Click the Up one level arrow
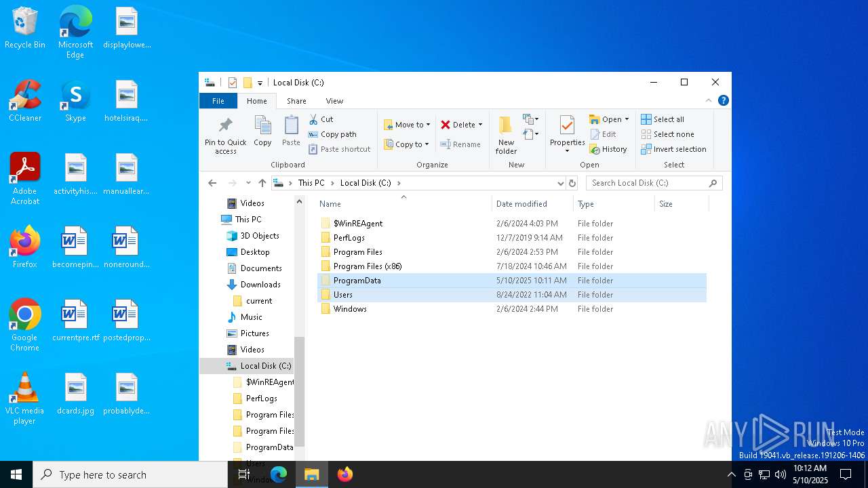This screenshot has width=868, height=488. (262, 183)
